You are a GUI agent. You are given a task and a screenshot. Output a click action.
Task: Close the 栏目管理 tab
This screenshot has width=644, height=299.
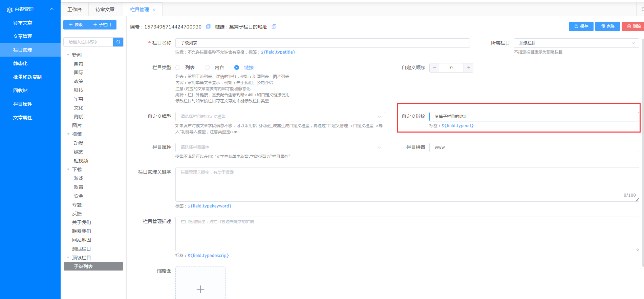[x=154, y=10]
